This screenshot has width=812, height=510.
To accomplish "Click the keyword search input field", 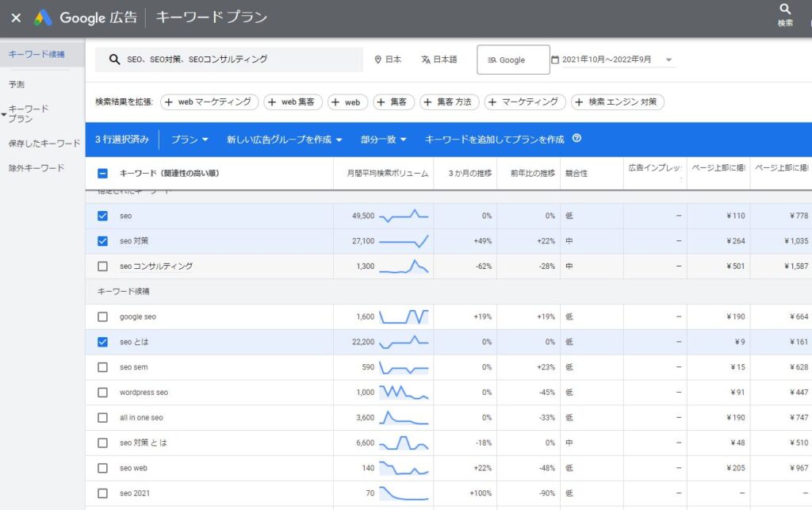I will pos(229,59).
